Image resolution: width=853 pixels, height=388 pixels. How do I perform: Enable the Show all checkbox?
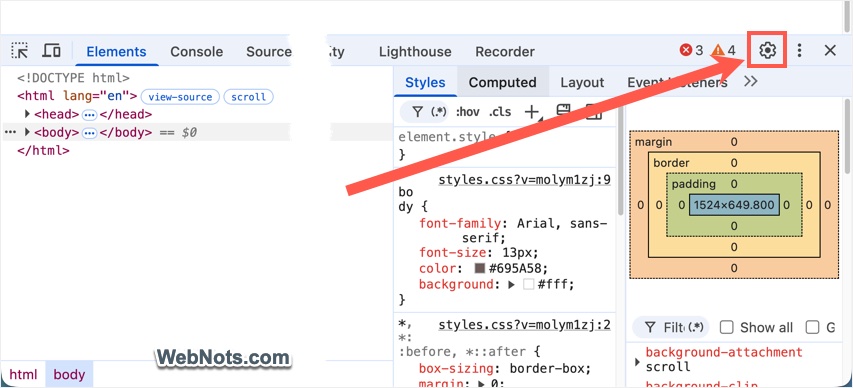pos(726,327)
